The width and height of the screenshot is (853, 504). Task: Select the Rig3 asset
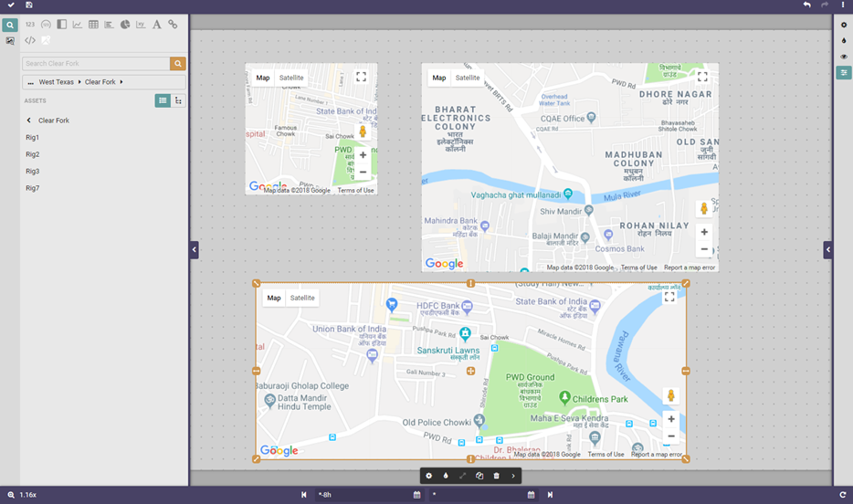[33, 172]
